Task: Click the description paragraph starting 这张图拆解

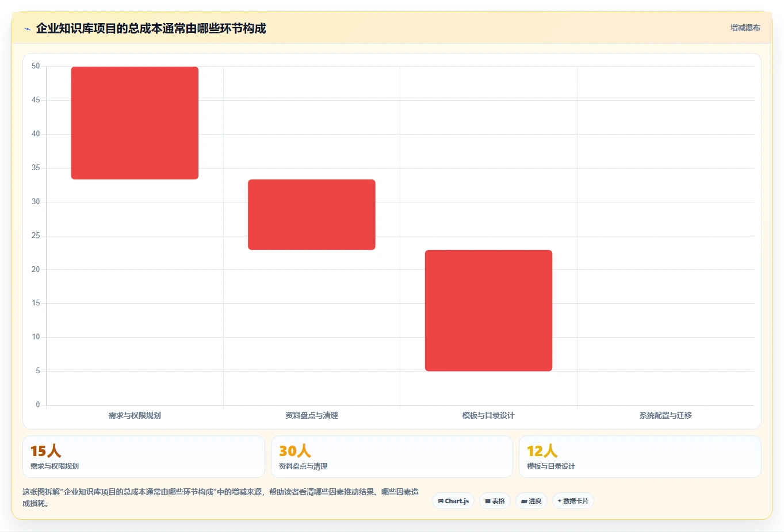Action: click(x=221, y=497)
